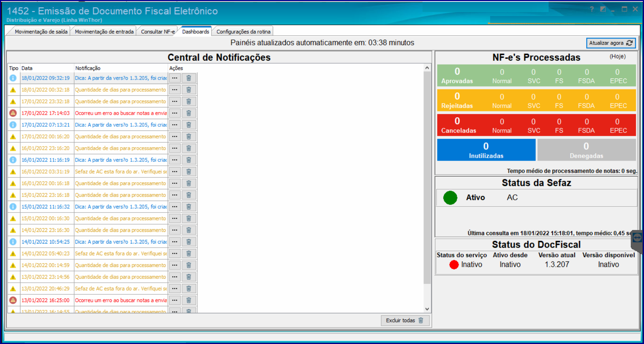Screen dimensions: 644x344
Task: Delete the 18/01/2022 09:32:19 notification with trash icon
Action: pos(189,78)
